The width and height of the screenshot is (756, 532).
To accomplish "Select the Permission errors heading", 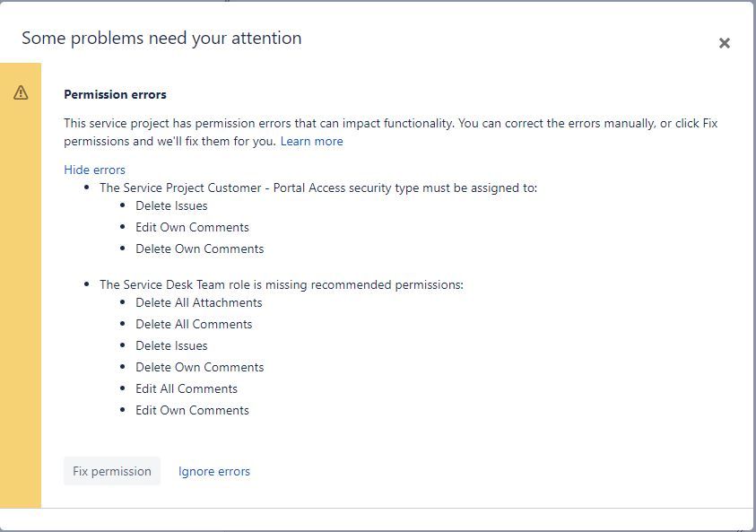I will tap(115, 94).
